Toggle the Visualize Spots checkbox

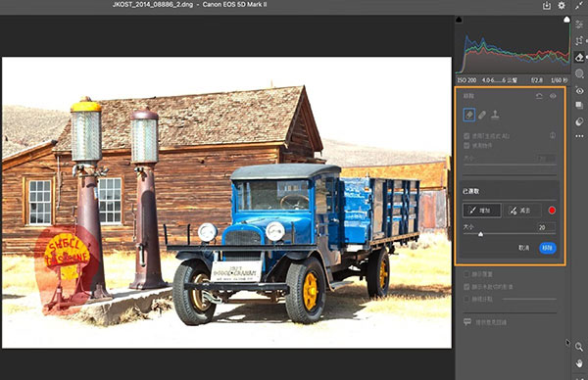point(466,299)
